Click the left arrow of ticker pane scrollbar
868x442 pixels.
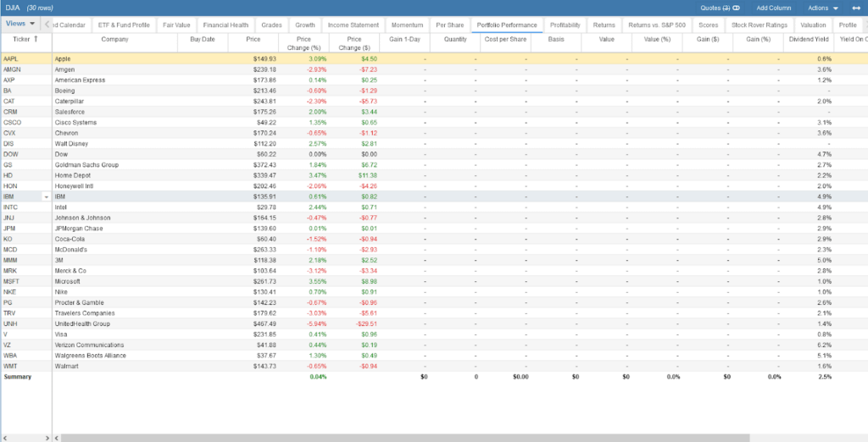click(x=4, y=438)
